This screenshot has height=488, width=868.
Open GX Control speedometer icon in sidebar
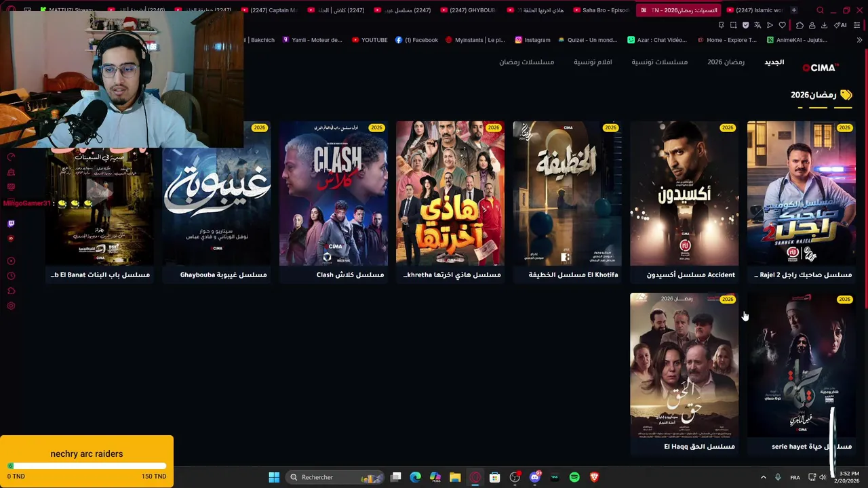point(11,157)
